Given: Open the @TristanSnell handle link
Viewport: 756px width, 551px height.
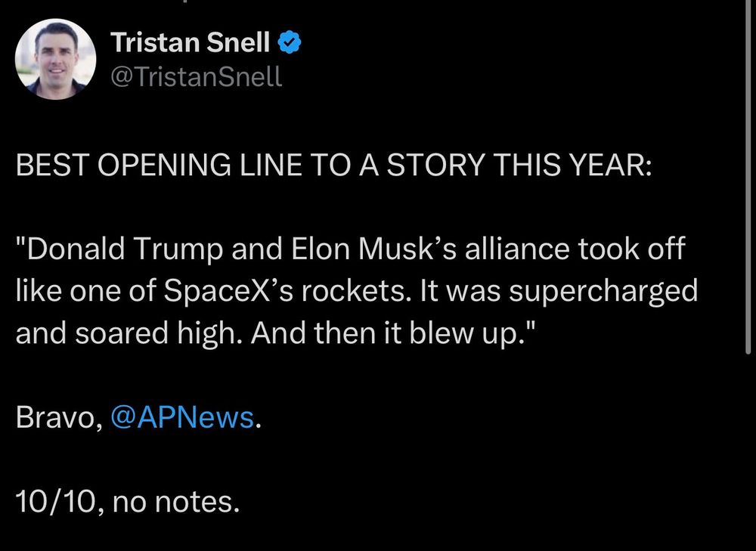Looking at the screenshot, I should [196, 76].
